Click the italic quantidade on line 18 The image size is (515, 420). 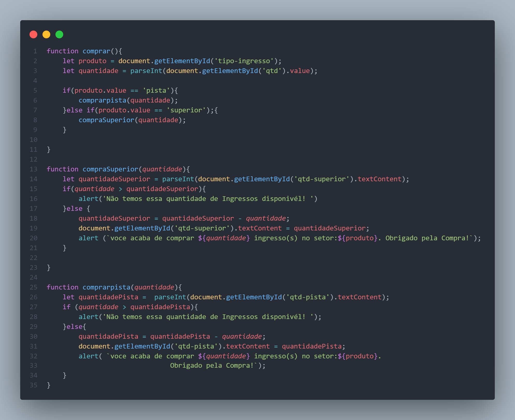(266, 218)
